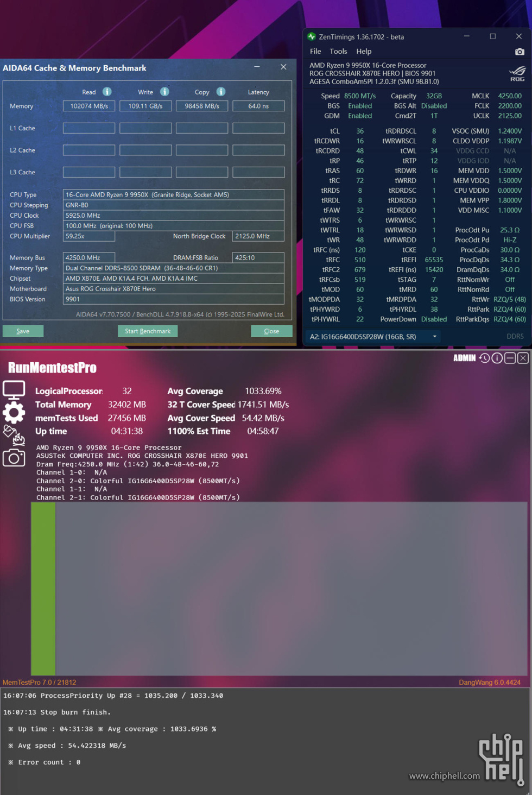Image resolution: width=532 pixels, height=795 pixels.
Task: Start Benchmark in AIDA64
Action: click(148, 331)
